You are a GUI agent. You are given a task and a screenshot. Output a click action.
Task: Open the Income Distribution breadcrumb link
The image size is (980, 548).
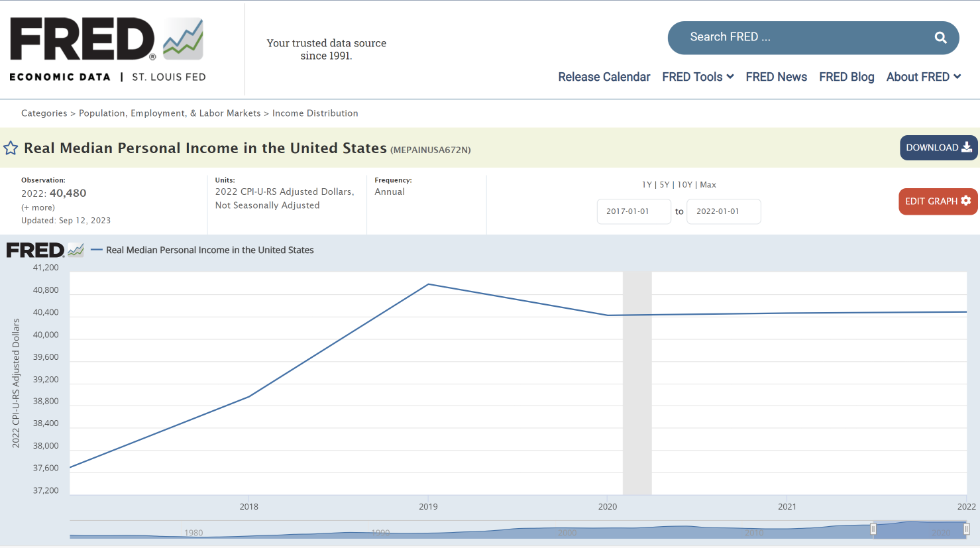point(315,113)
